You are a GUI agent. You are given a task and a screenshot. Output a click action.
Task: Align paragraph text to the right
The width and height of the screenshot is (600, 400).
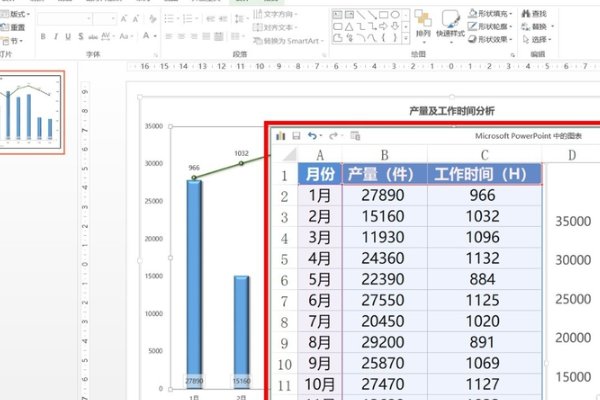[194, 36]
